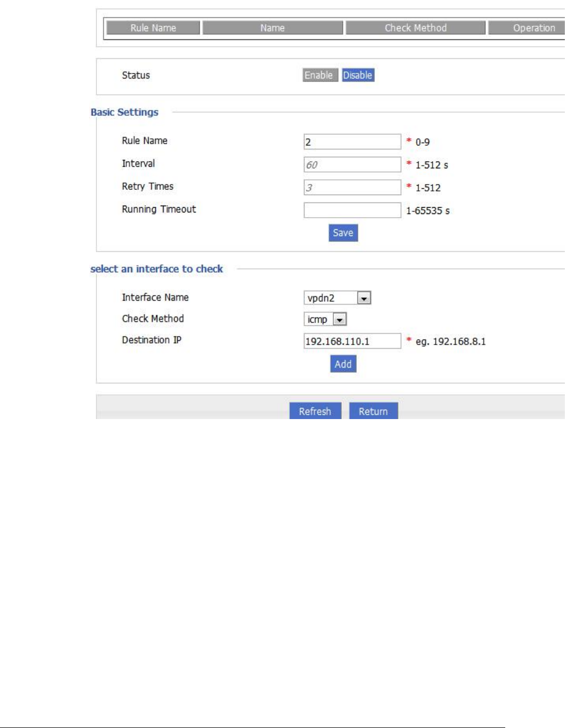Screen dimensions: 565x728
Task: Click the Running Timeout input field
Action: pos(352,210)
